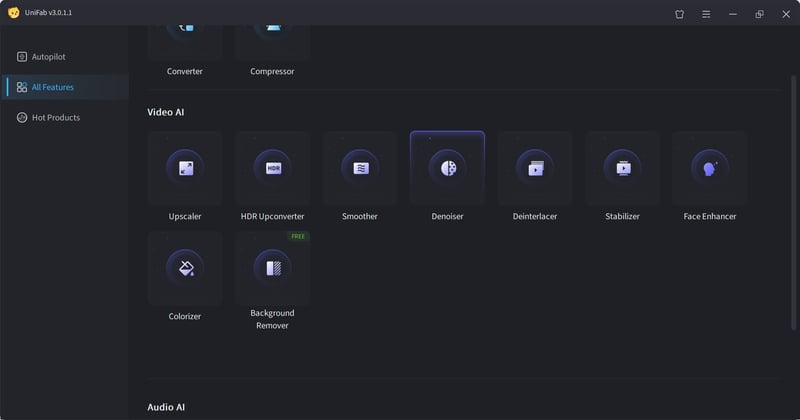Select the Deinterlacer icon

coord(535,168)
